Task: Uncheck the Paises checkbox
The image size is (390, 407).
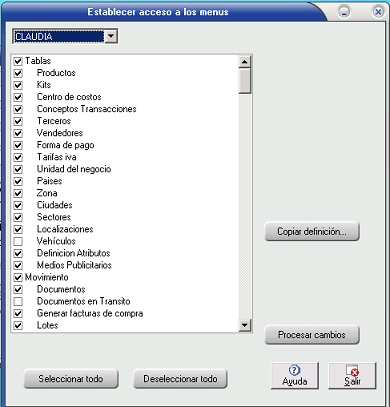Action: tap(18, 181)
